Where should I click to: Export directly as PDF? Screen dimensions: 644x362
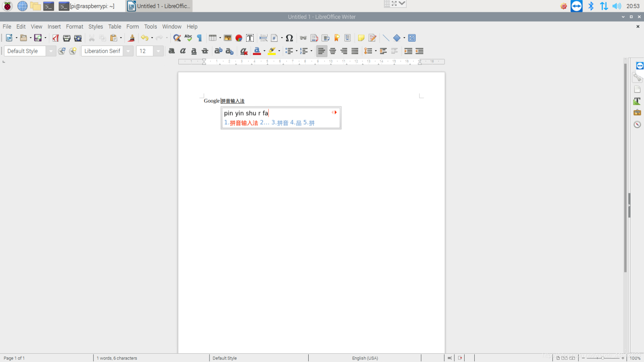[x=55, y=38]
